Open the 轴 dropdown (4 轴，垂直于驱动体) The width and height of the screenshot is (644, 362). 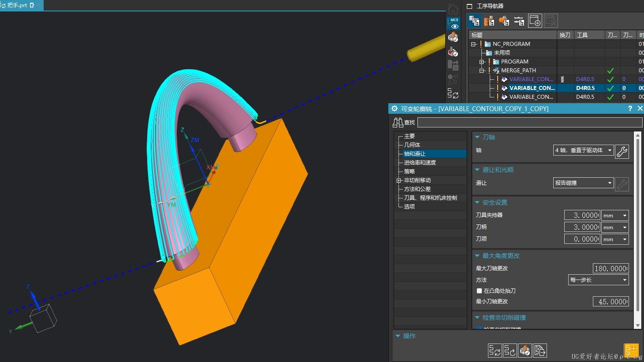point(583,150)
